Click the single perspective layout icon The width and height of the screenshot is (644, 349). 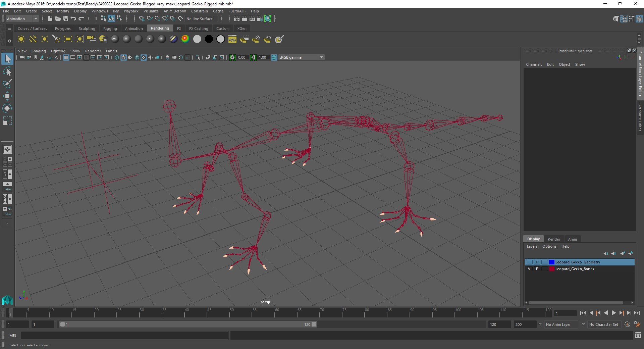pos(7,149)
